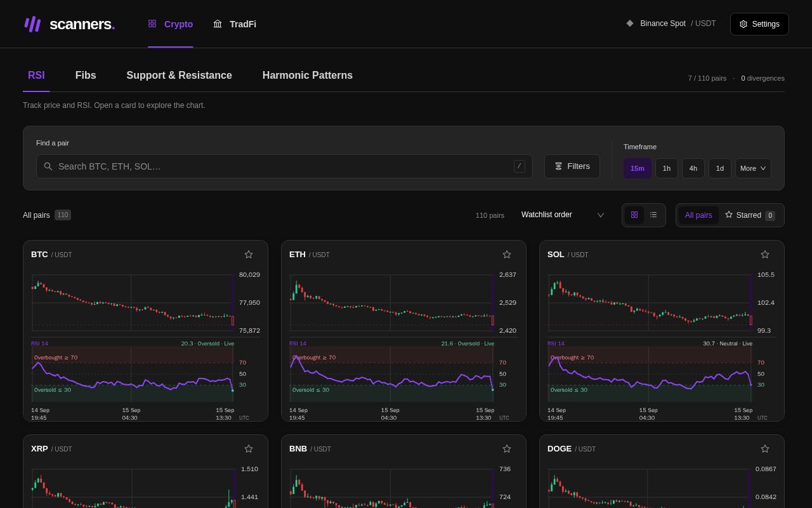Star the BNB pair card

click(x=507, y=449)
